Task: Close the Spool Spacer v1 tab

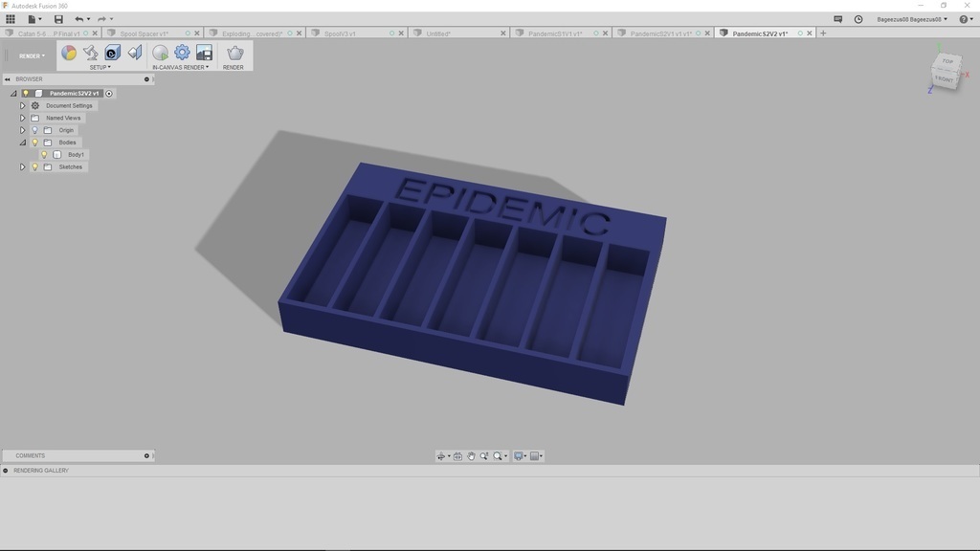Action: pyautogui.click(x=197, y=33)
